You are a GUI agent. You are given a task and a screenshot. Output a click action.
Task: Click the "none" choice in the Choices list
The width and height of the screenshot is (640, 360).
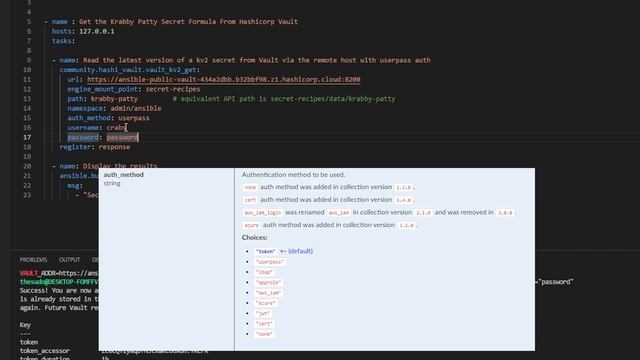(264, 334)
